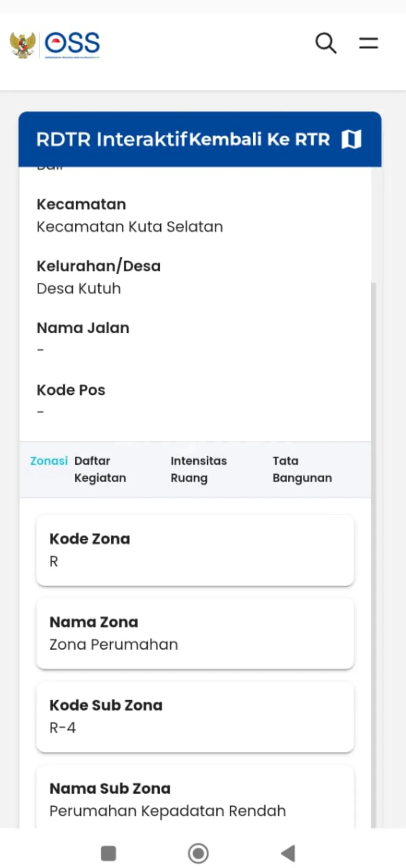The width and height of the screenshot is (406, 868).
Task: Select the Kode Sub Zona card
Action: (195, 716)
